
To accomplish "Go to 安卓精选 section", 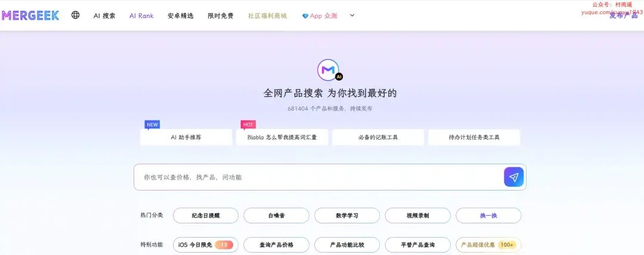I will tap(180, 16).
